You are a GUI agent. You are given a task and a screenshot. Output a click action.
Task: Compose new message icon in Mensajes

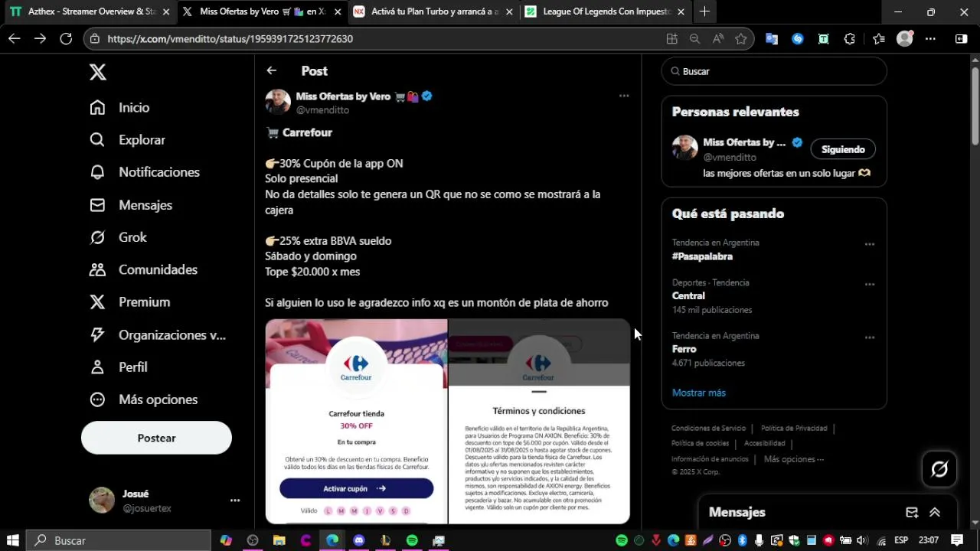tap(912, 513)
